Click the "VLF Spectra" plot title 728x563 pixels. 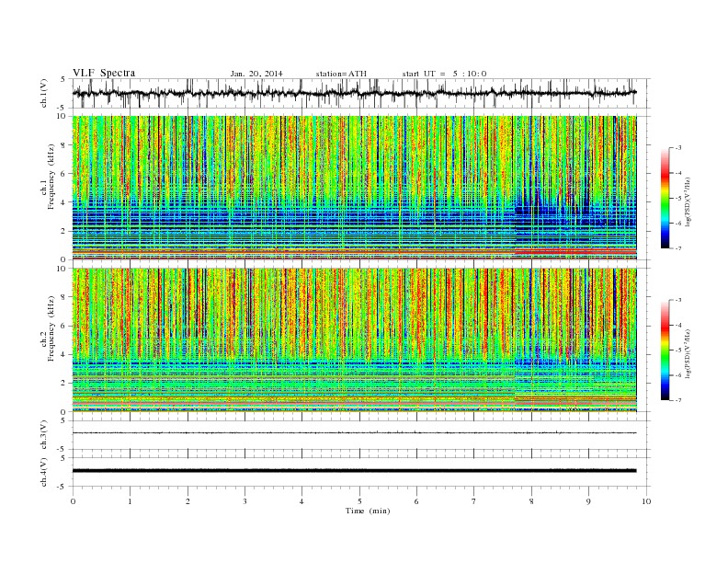(x=104, y=73)
